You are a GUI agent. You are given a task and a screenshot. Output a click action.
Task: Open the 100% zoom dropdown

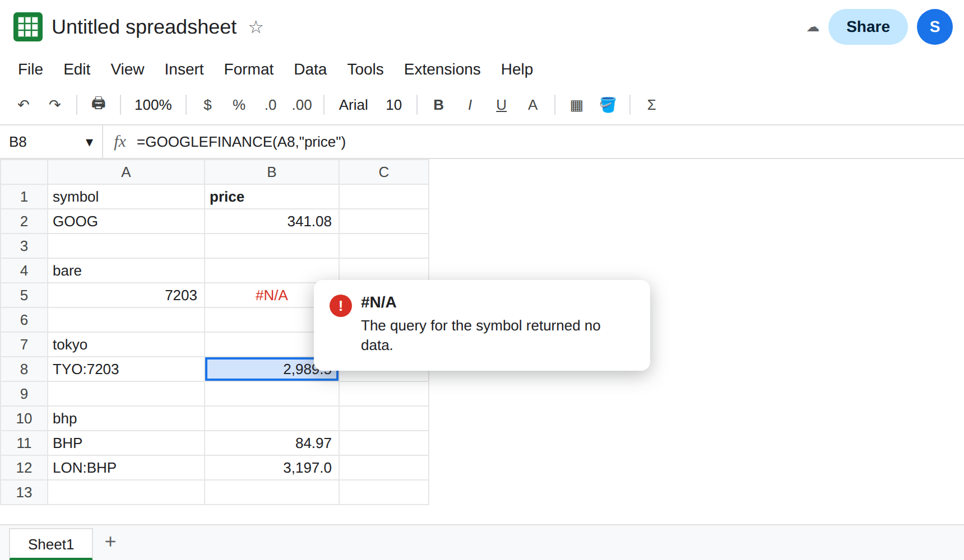tap(153, 105)
